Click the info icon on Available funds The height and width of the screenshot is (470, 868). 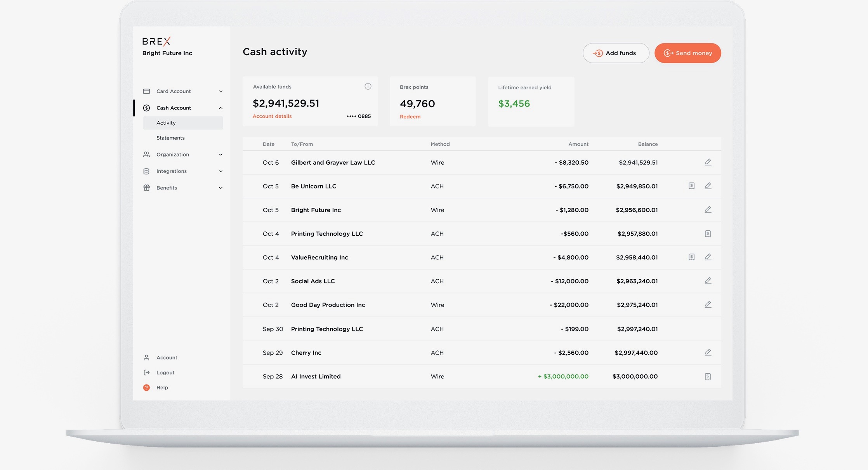click(368, 86)
